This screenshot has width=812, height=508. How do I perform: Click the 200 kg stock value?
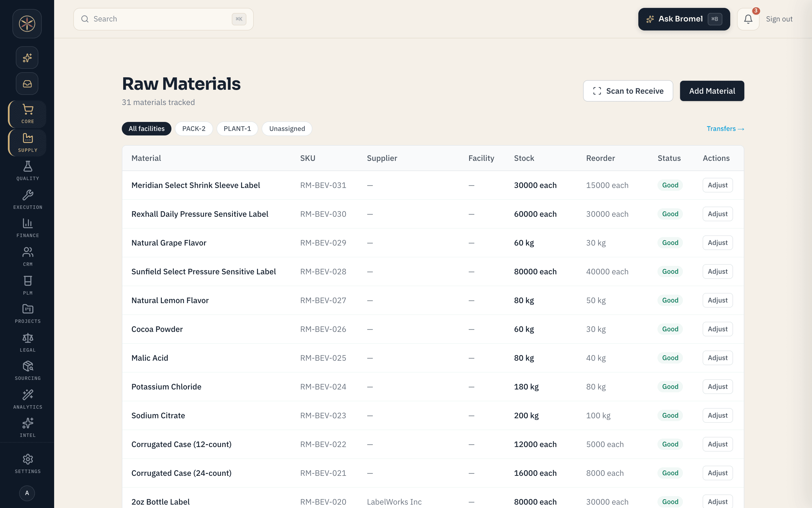526,416
